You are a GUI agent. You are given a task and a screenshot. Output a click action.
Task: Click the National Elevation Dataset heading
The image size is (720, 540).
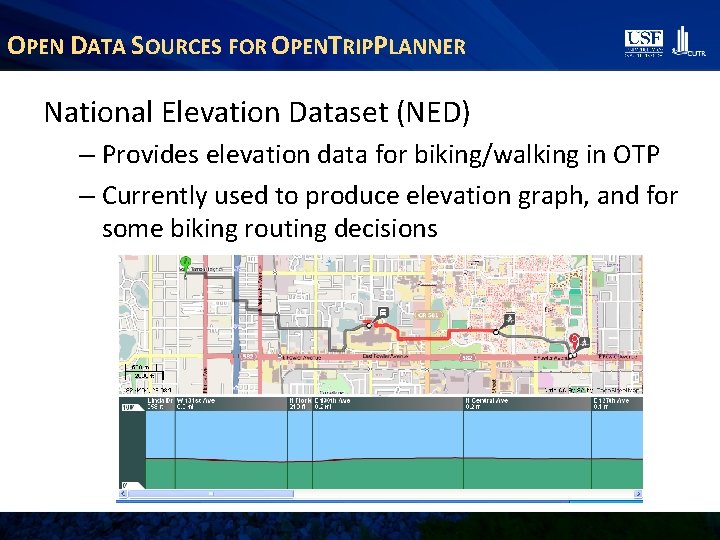(257, 112)
